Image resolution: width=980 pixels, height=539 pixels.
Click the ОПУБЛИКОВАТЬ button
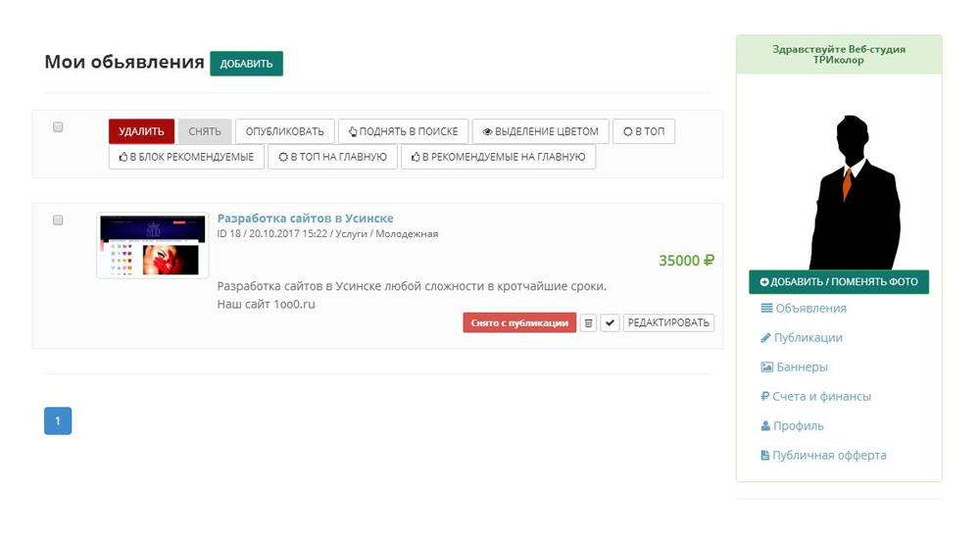tap(285, 131)
